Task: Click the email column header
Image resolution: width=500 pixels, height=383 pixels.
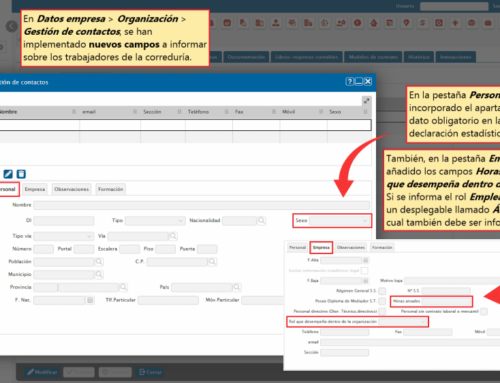Action: [x=110, y=112]
